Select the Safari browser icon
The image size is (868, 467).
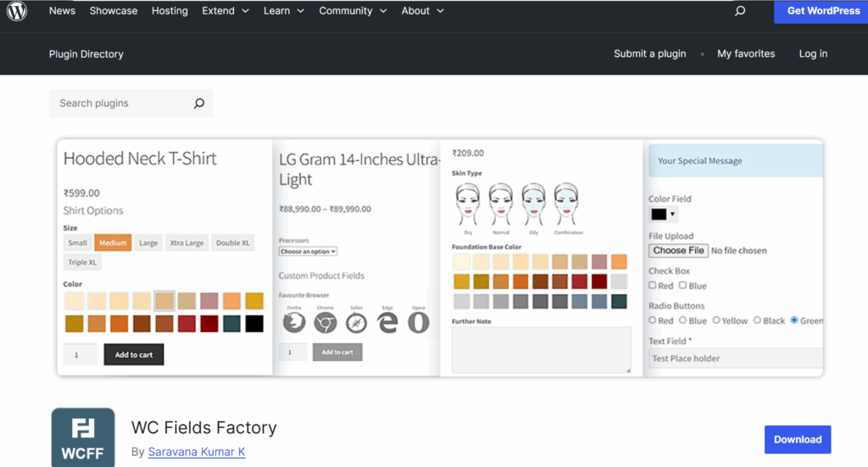(356, 322)
